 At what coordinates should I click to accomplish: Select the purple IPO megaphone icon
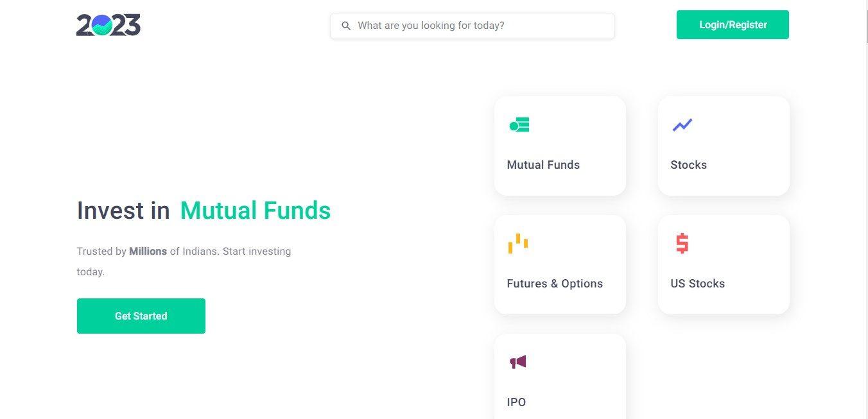[x=518, y=362]
